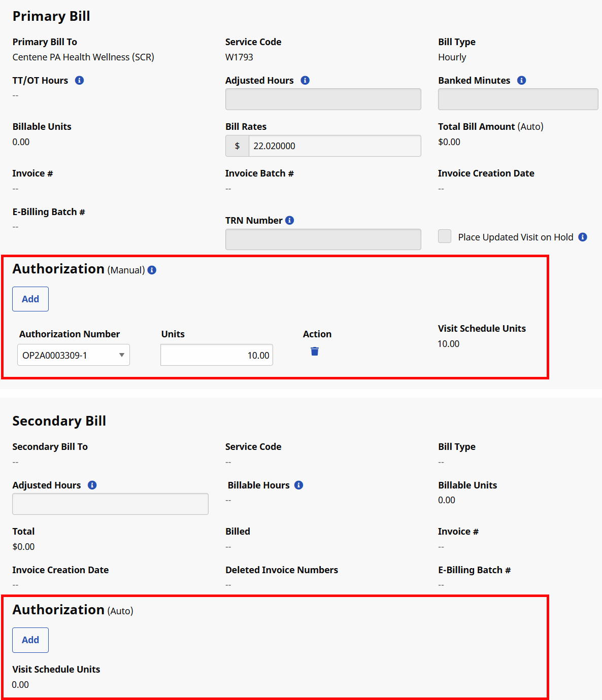The width and height of the screenshot is (602, 700).
Task: Click the TRN Number text field
Action: point(323,239)
